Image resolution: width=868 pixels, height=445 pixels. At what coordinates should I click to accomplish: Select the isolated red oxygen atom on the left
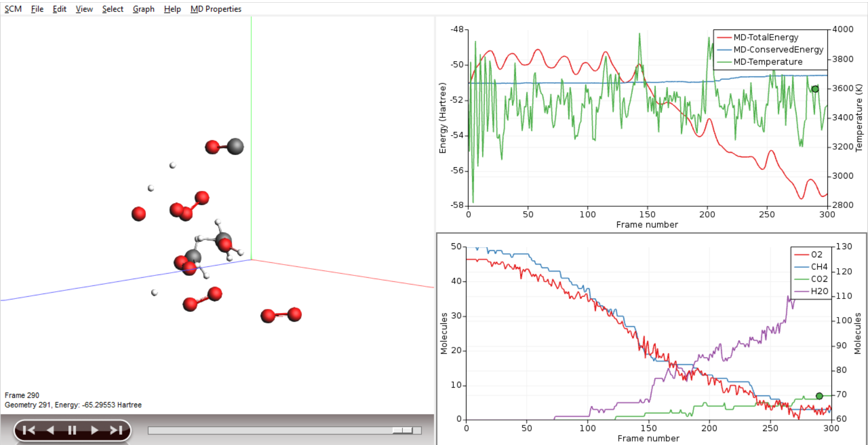138,214
